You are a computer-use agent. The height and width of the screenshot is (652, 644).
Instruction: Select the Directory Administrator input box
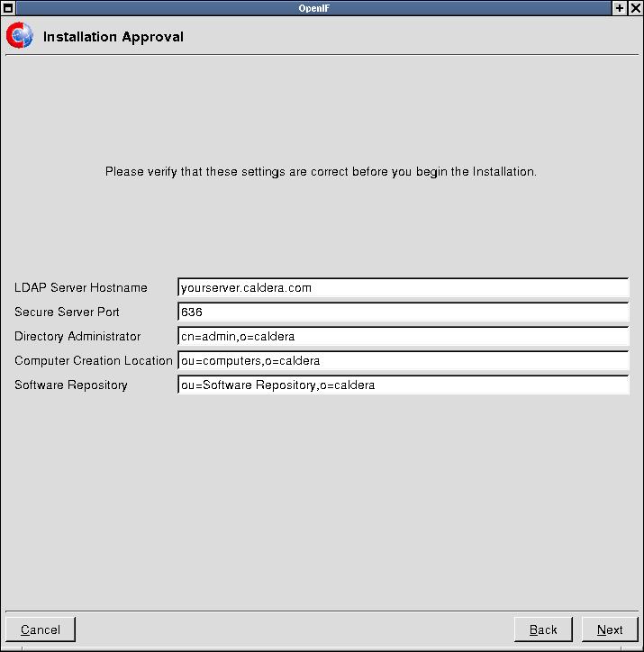coord(403,337)
